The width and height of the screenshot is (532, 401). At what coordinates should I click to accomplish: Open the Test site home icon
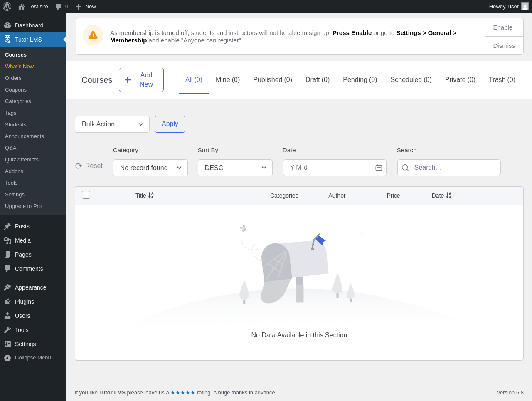pyautogui.click(x=22, y=7)
